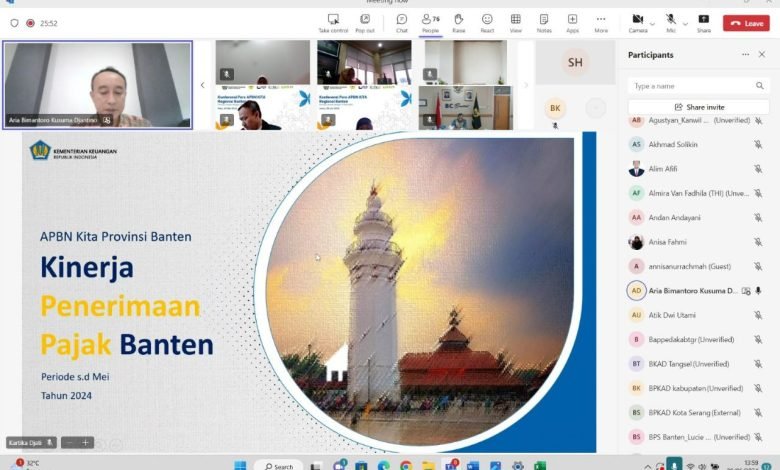Click the Share invite button

698,107
